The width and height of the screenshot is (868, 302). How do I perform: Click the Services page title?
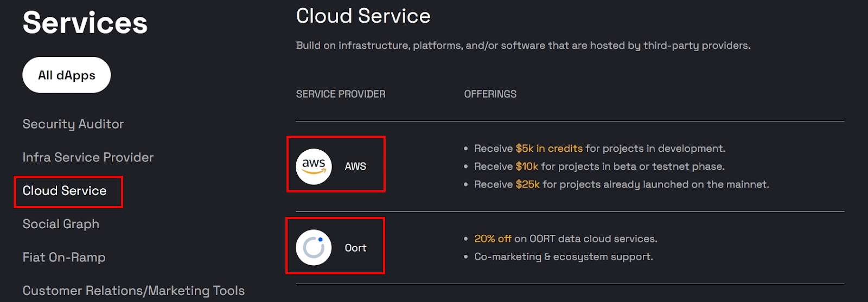tap(85, 23)
